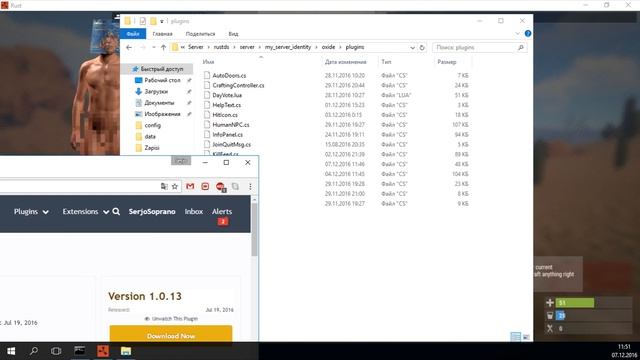Click the Properties icon in the Explorer title bar
The width and height of the screenshot is (640, 360).
coord(142,21)
